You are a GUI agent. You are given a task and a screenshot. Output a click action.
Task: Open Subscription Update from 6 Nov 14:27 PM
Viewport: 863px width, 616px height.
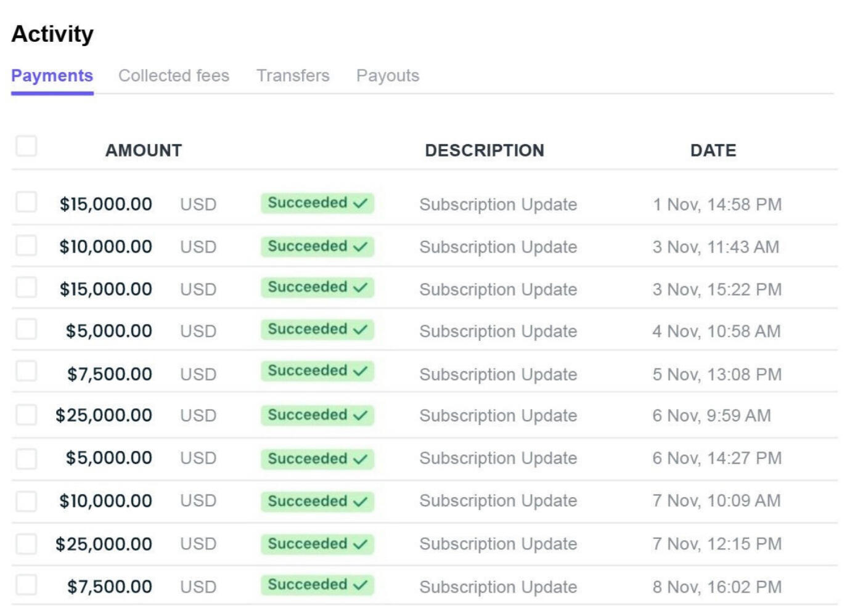point(498,458)
